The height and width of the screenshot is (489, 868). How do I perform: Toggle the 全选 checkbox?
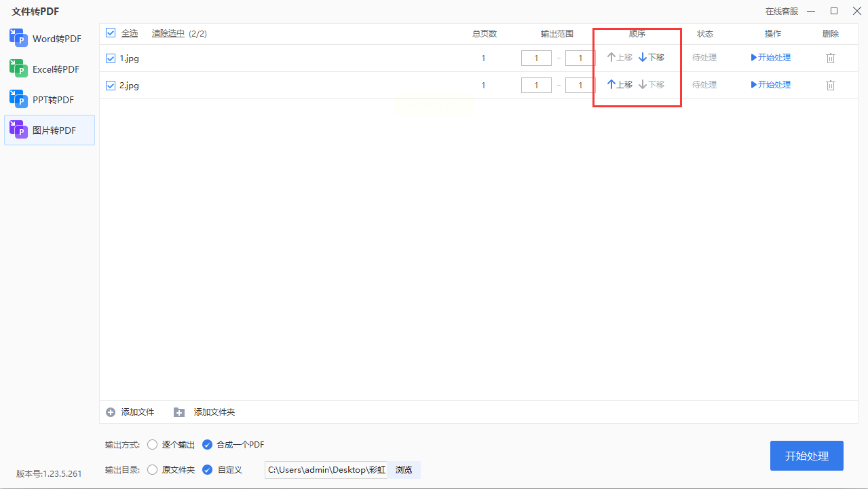pyautogui.click(x=111, y=33)
